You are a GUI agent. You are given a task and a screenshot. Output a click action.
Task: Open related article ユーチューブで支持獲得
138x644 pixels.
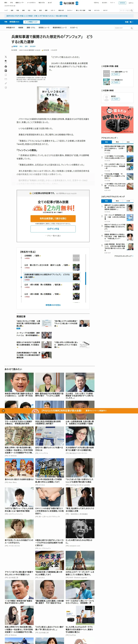coord(28,334)
